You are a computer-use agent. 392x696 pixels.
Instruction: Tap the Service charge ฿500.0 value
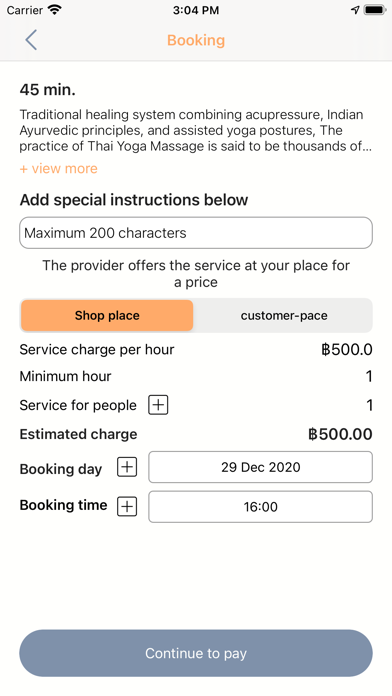(347, 349)
